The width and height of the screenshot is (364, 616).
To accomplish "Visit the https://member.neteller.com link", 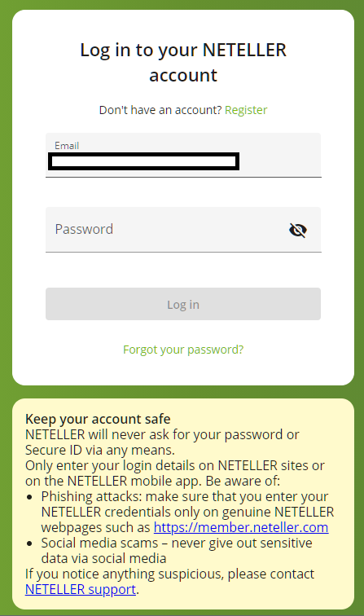I will click(x=241, y=527).
